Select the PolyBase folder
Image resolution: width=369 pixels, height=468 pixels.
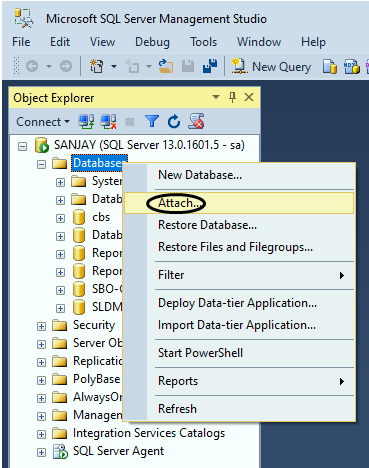97,379
